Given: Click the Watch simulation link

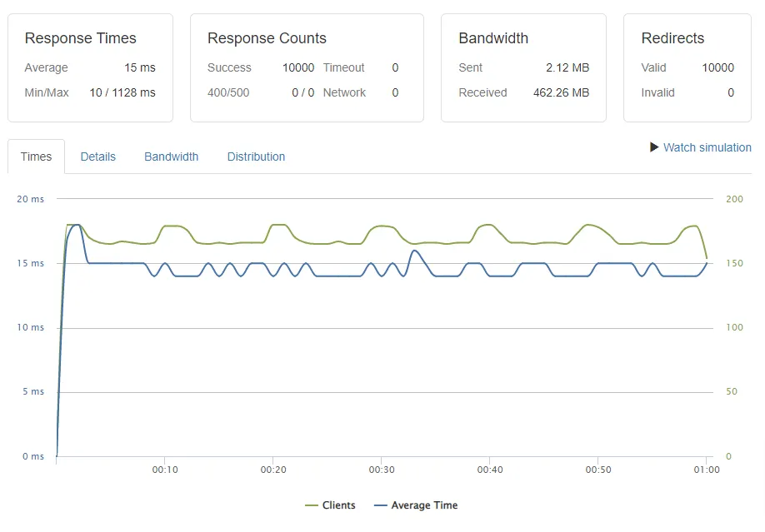Looking at the screenshot, I should (707, 147).
